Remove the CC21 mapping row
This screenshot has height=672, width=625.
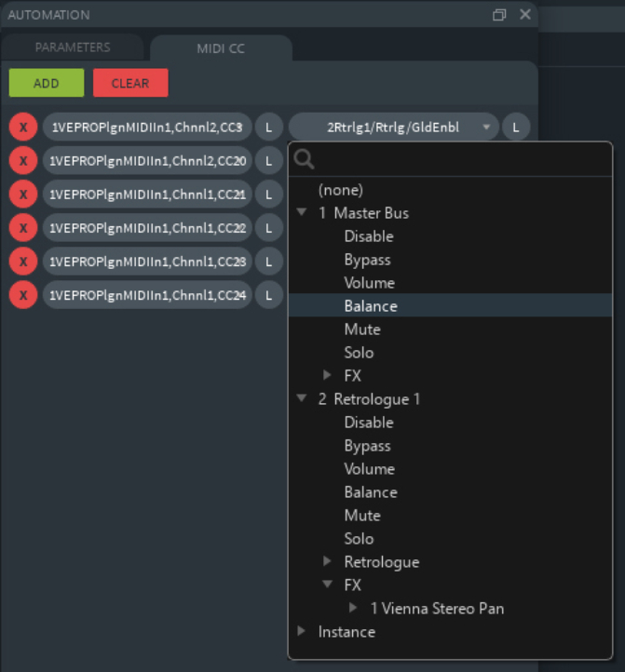pos(23,195)
